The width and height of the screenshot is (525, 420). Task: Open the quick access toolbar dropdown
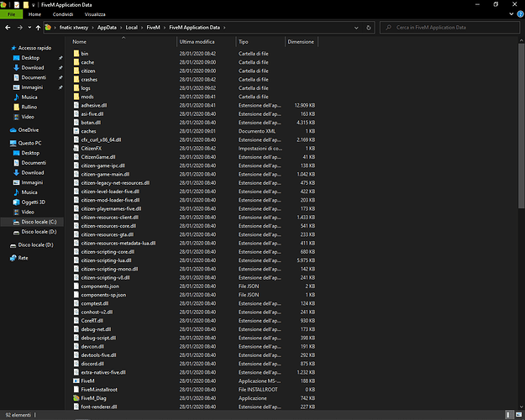click(x=33, y=5)
